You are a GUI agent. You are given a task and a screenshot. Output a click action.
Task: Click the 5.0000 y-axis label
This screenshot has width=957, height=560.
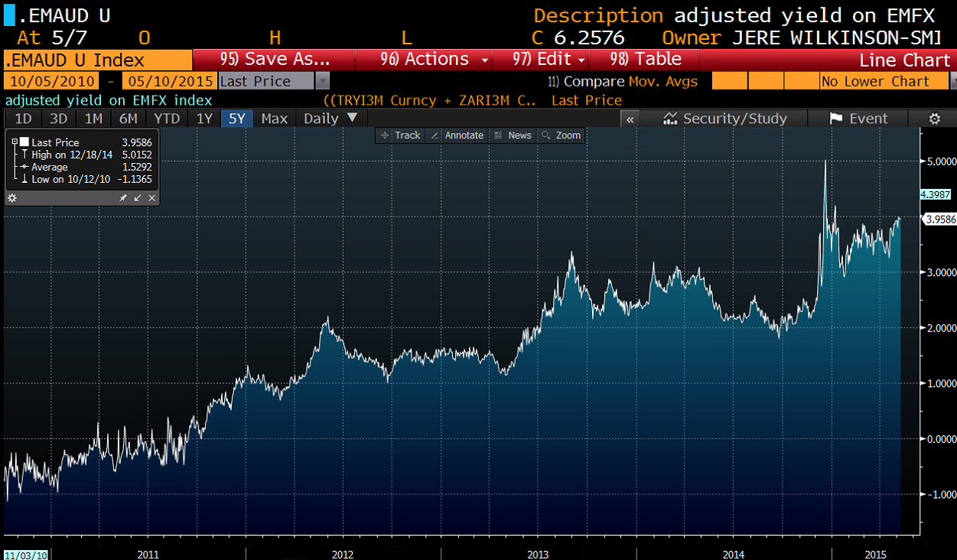tap(940, 161)
